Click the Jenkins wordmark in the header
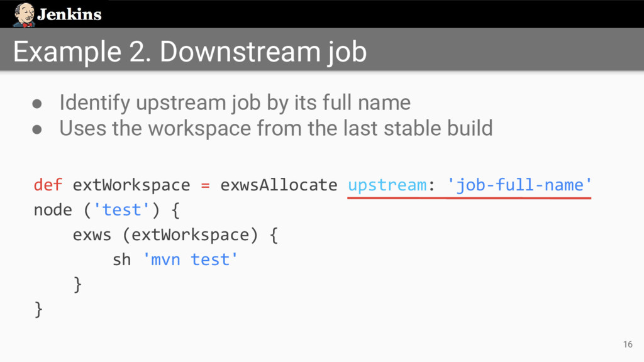This screenshot has width=644, height=362. (69, 15)
